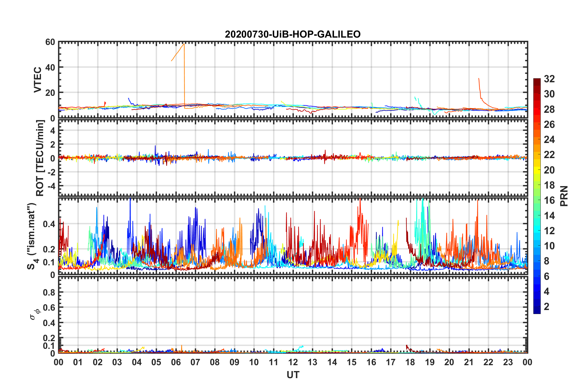Pick the dark red top of colorbar
This screenshot has height=392, width=586.
tap(537, 80)
